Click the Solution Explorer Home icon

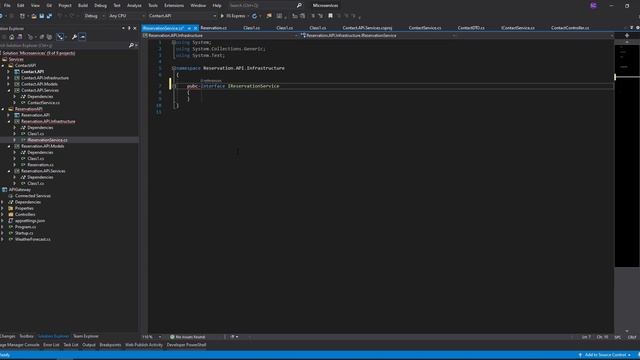(x=12, y=37)
